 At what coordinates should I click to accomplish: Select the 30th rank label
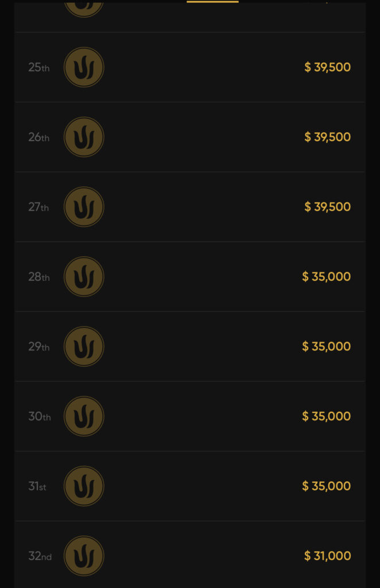[39, 416]
